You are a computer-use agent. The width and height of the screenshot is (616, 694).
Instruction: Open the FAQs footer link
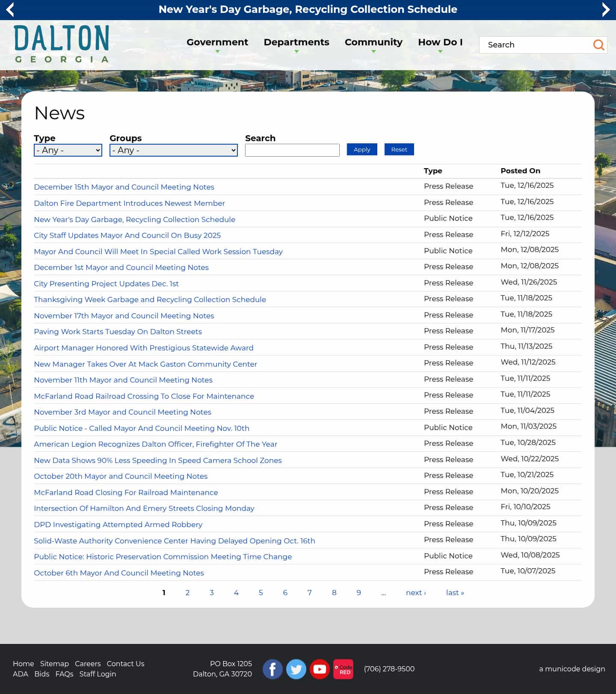(64, 674)
